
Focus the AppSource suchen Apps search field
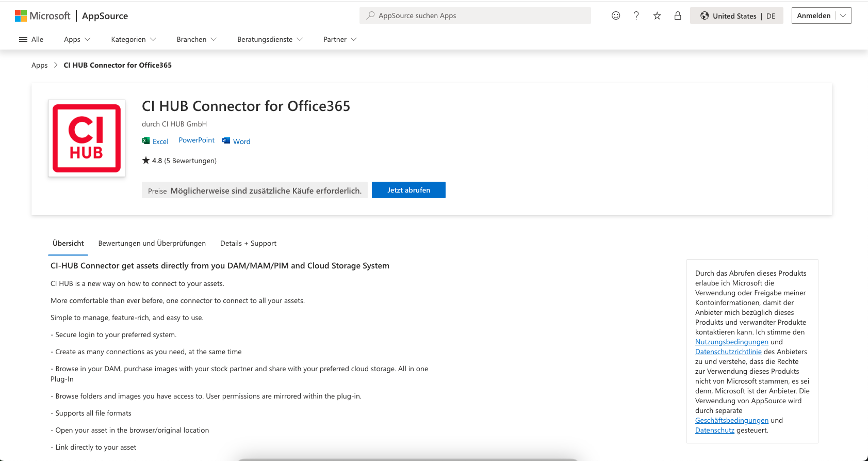click(475, 15)
